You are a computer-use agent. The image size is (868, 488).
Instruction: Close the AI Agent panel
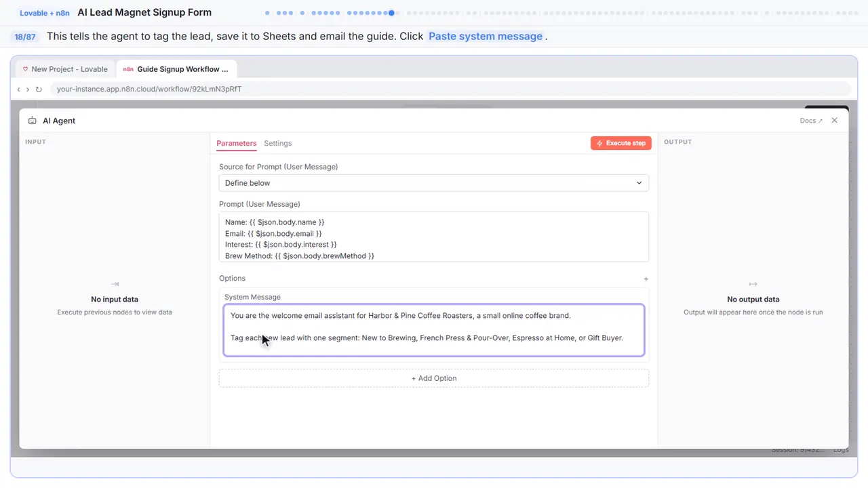click(835, 121)
